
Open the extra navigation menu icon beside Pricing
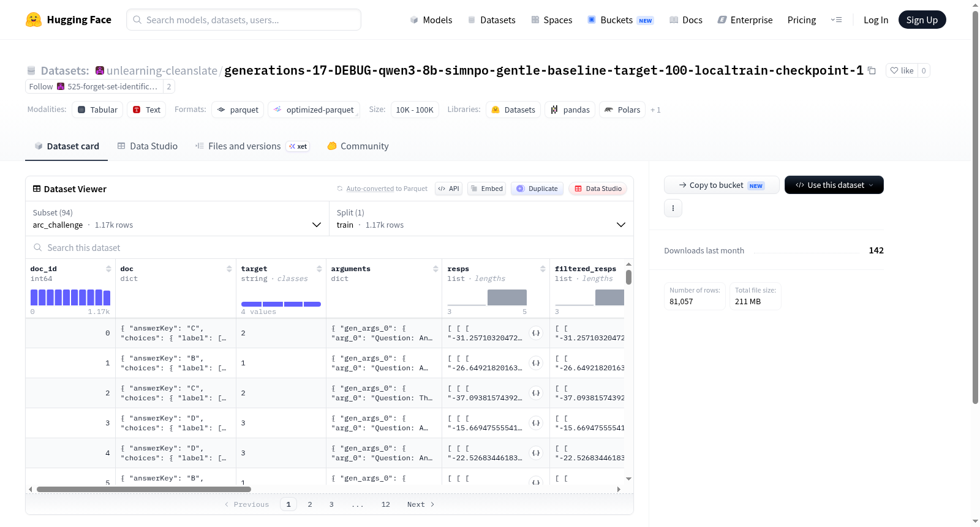point(836,20)
